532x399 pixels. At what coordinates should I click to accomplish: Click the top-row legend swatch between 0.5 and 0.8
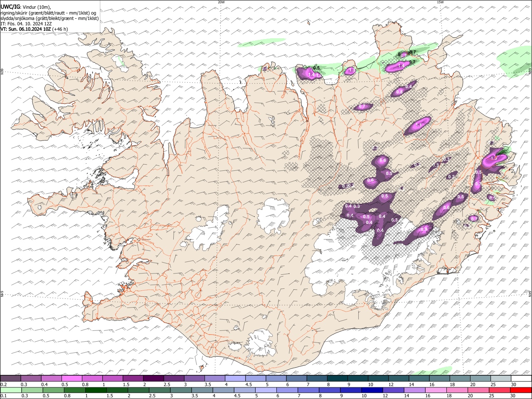point(71,378)
